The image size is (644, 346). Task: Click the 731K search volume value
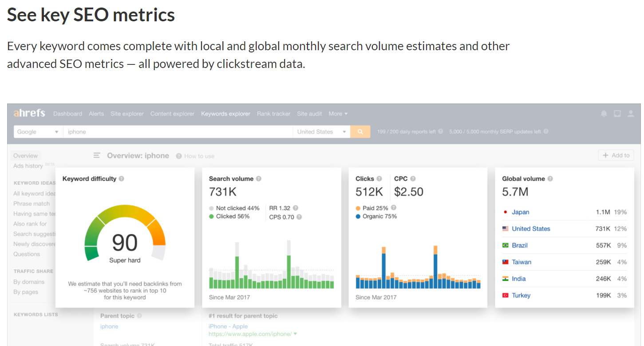223,192
